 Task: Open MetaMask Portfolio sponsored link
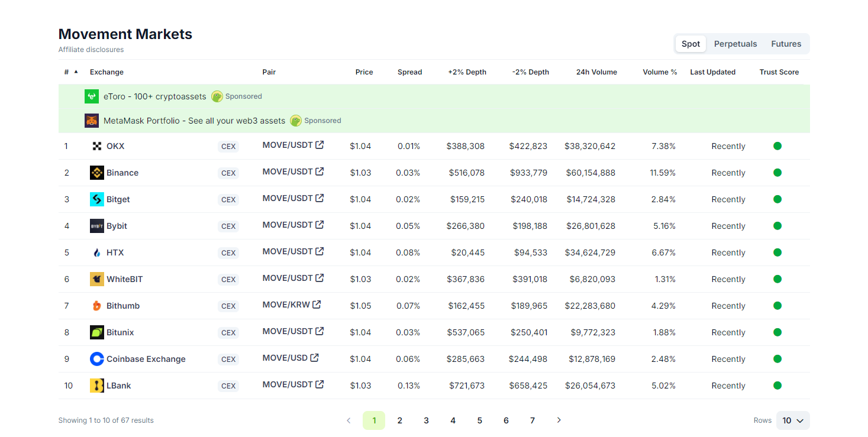pos(194,121)
